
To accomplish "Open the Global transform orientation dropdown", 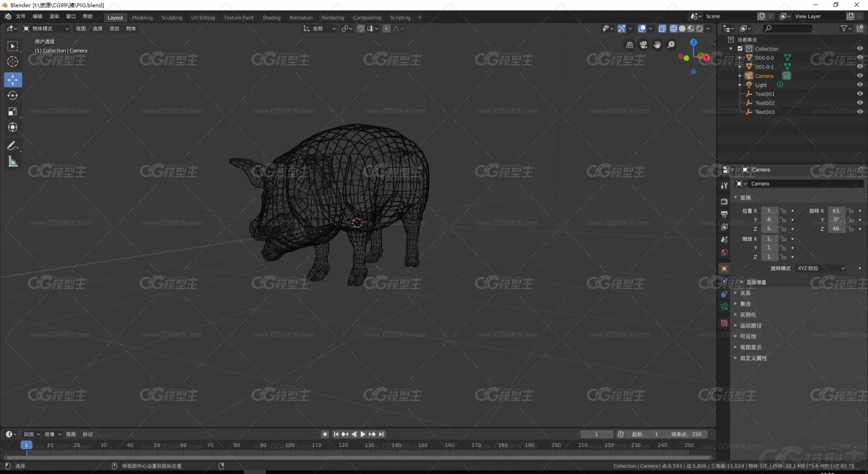I will pos(320,29).
